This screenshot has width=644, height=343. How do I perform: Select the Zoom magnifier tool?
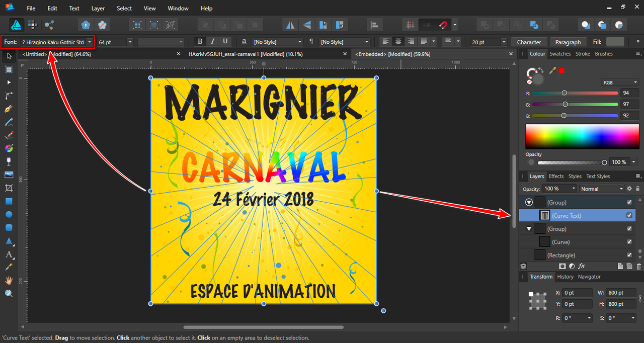(x=9, y=293)
